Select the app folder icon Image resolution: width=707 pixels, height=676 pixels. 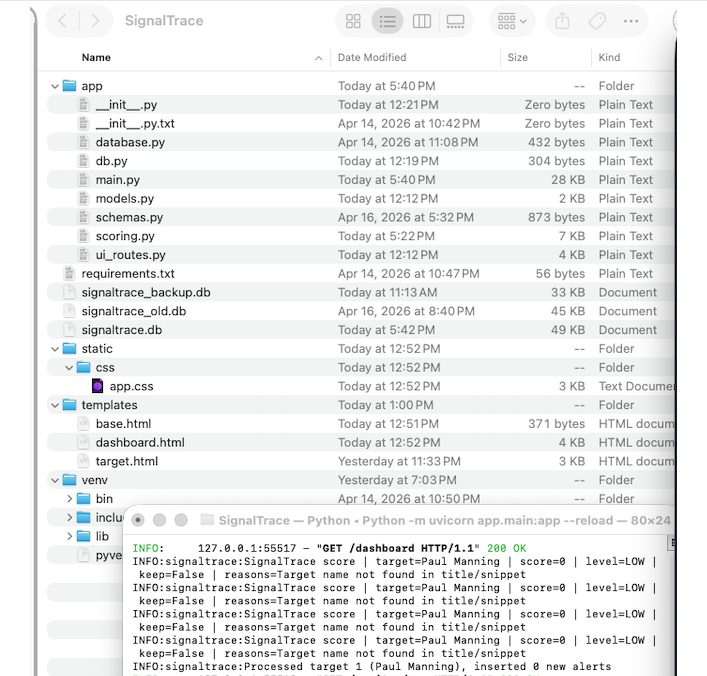pos(69,85)
